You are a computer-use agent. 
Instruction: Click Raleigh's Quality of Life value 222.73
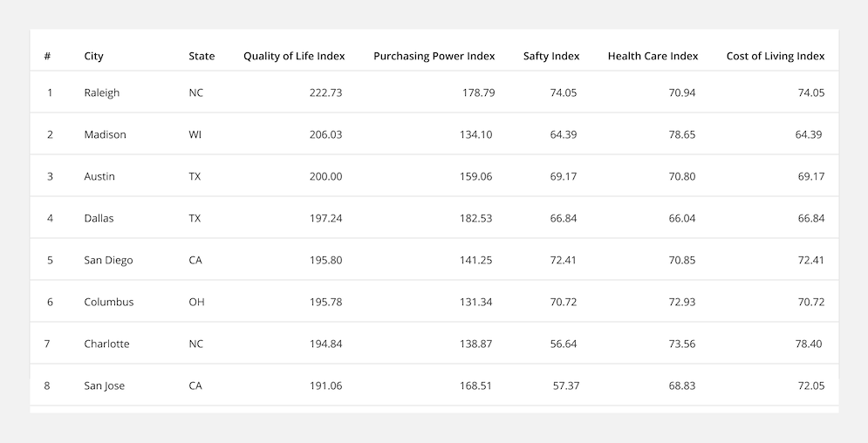point(325,92)
